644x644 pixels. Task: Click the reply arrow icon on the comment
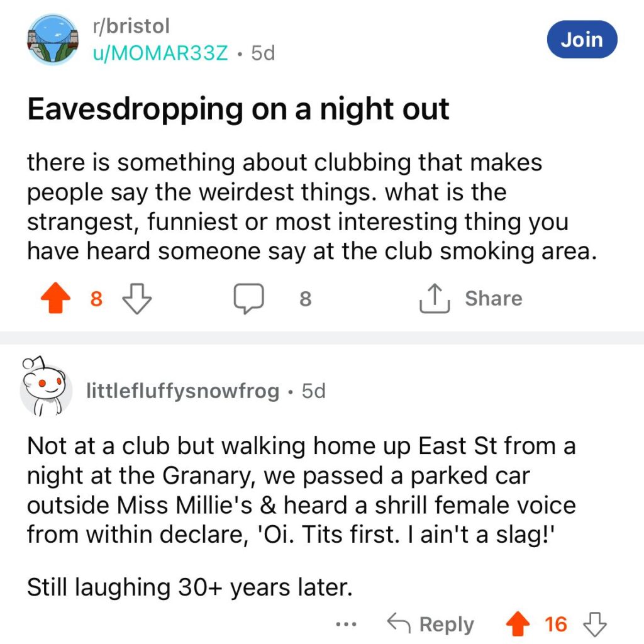coord(398,623)
